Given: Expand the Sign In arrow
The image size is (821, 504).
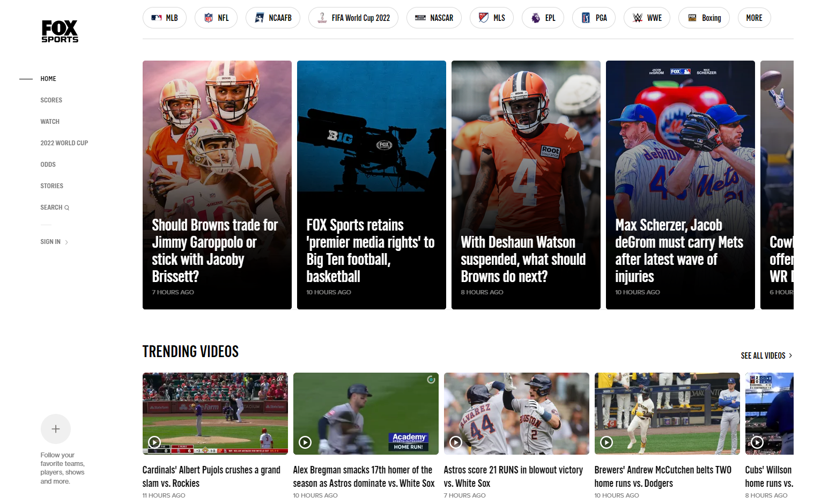Looking at the screenshot, I should (x=66, y=242).
